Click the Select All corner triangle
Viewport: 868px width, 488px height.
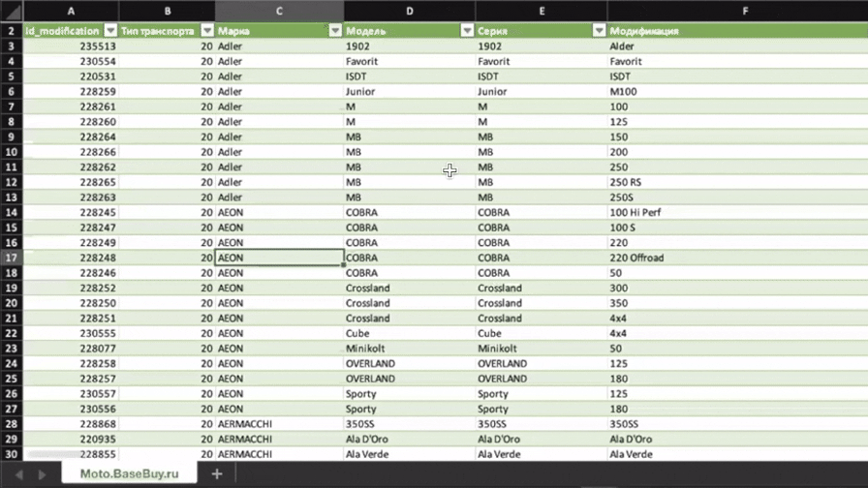[x=12, y=11]
